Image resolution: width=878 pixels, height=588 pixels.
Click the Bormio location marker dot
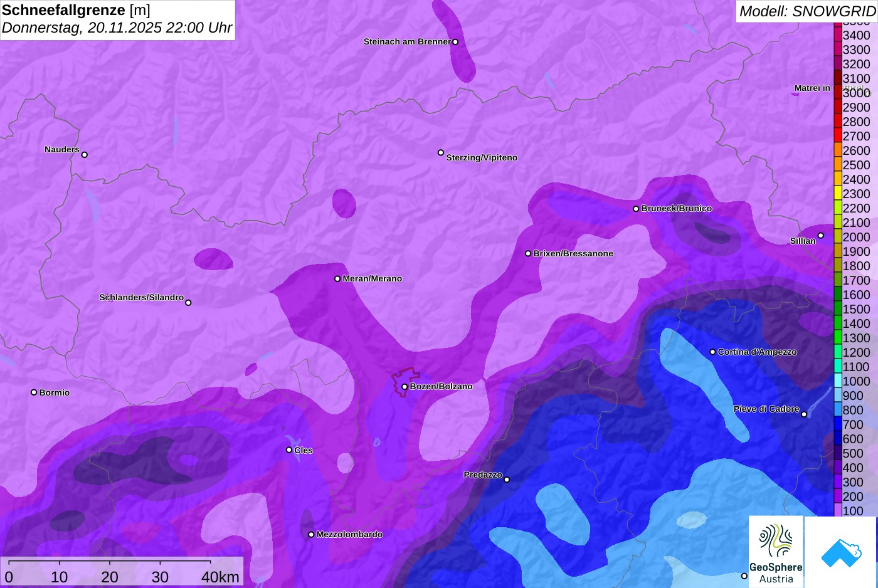pos(34,392)
